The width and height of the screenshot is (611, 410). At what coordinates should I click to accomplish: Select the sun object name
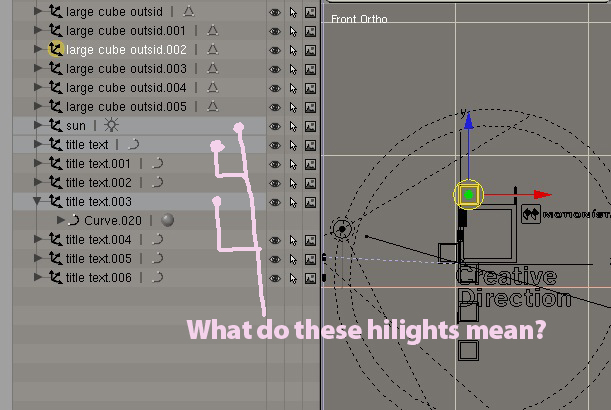pyautogui.click(x=76, y=125)
